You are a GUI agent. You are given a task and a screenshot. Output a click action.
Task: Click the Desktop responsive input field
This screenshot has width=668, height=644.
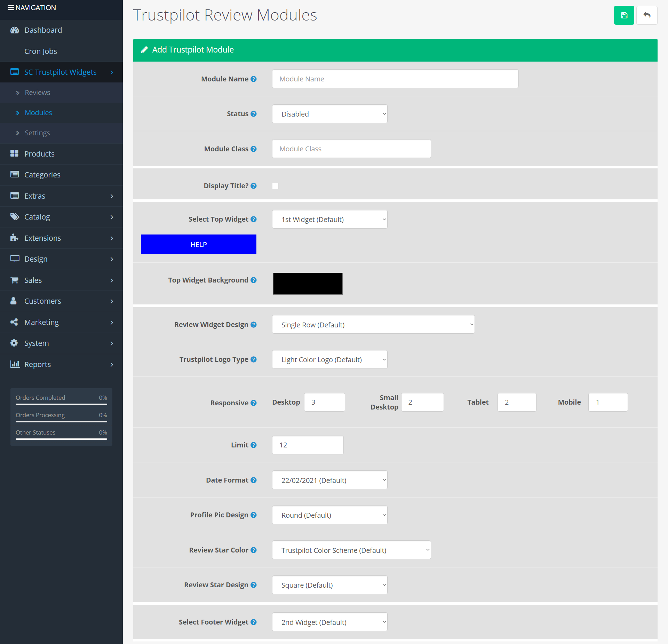click(325, 402)
